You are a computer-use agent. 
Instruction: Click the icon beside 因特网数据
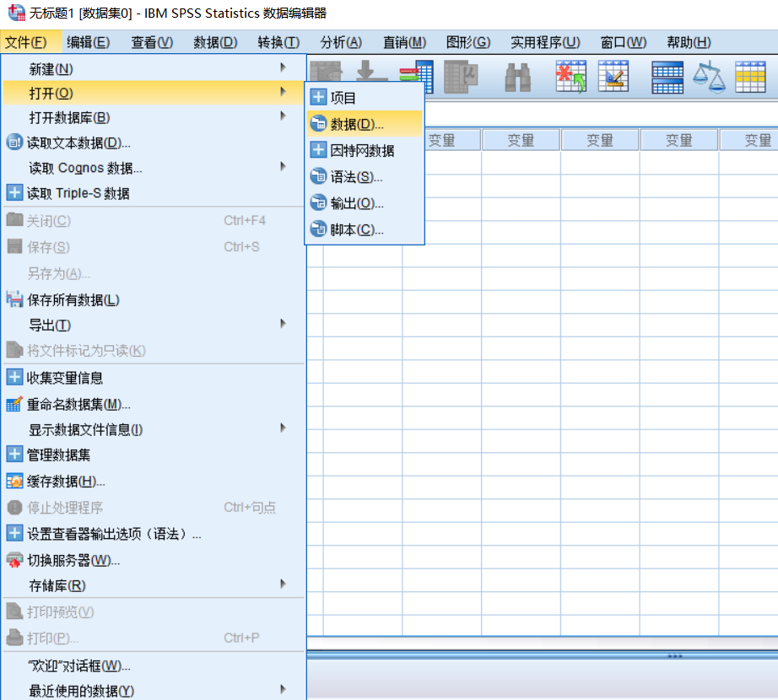pos(318,150)
